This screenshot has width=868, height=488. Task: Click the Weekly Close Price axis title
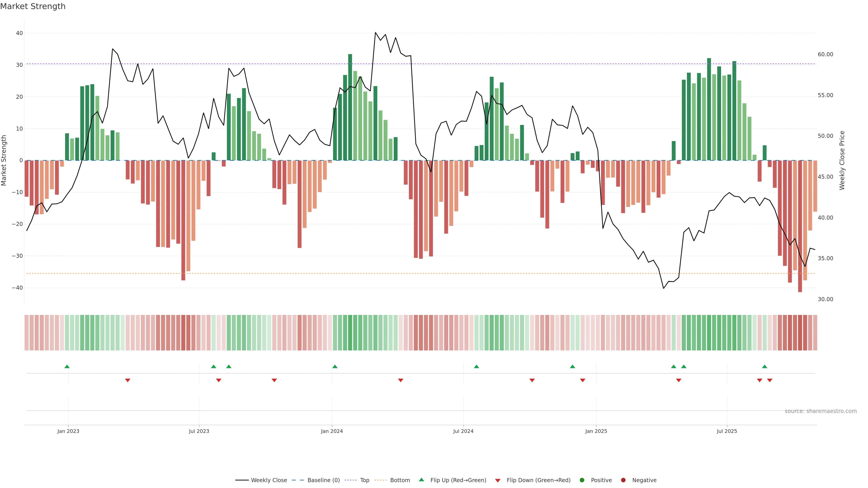coord(842,160)
